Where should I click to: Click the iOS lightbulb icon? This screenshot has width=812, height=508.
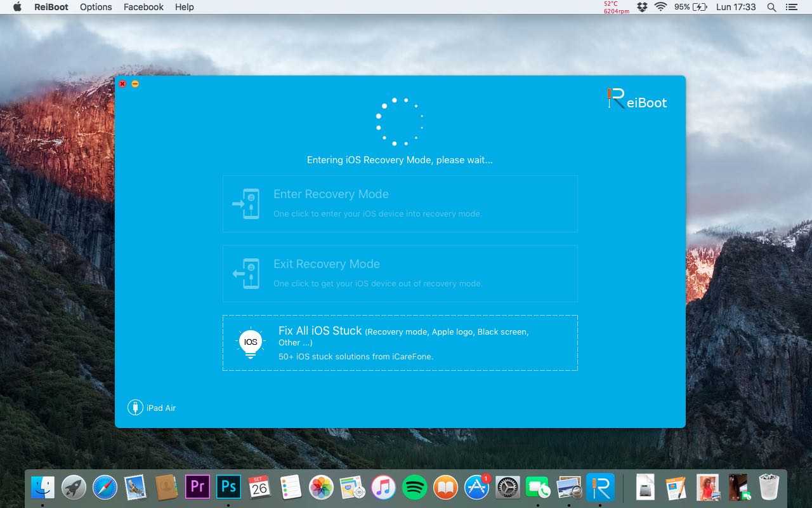click(x=251, y=343)
